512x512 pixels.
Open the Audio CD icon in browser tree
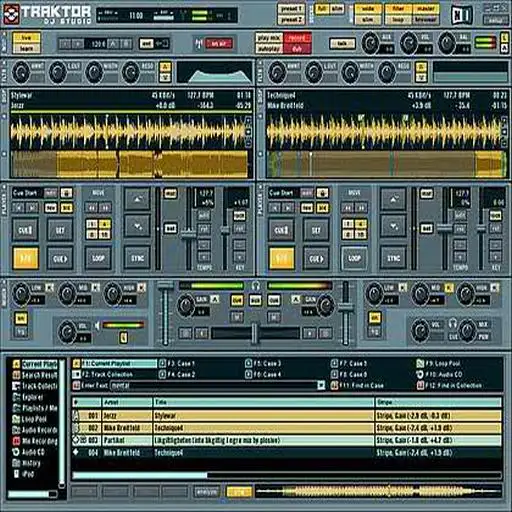coord(16,452)
